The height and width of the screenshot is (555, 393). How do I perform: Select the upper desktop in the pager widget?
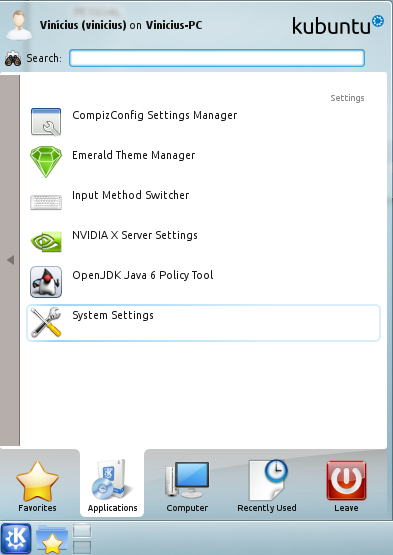click(82, 531)
